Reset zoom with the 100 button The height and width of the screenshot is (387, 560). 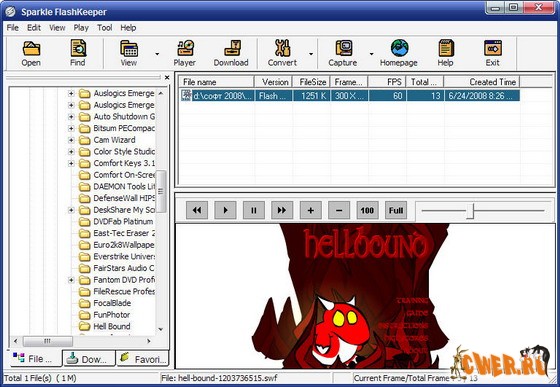(368, 210)
